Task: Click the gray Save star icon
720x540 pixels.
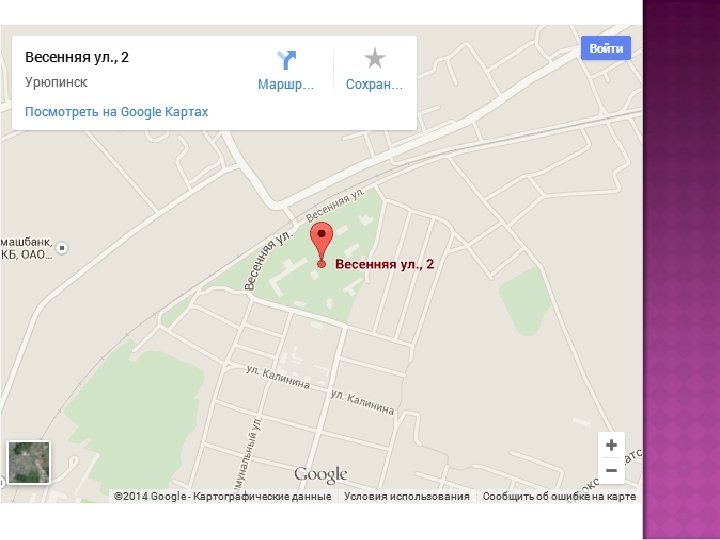Action: (x=375, y=58)
